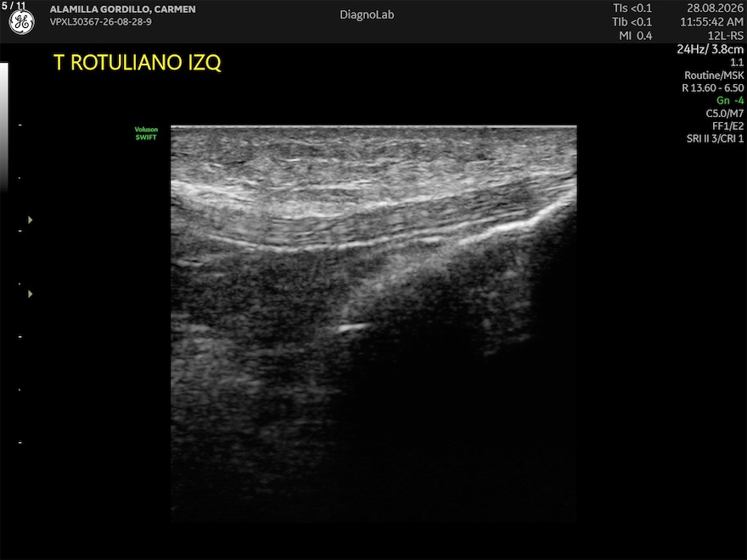
Task: Click the grayscale bar on left edge
Action: 3,126
